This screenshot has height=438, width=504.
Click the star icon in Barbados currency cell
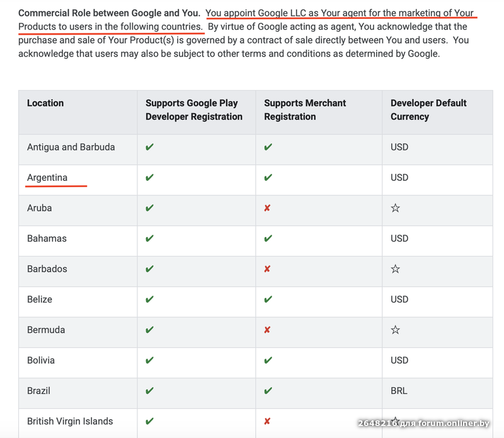pos(396,269)
